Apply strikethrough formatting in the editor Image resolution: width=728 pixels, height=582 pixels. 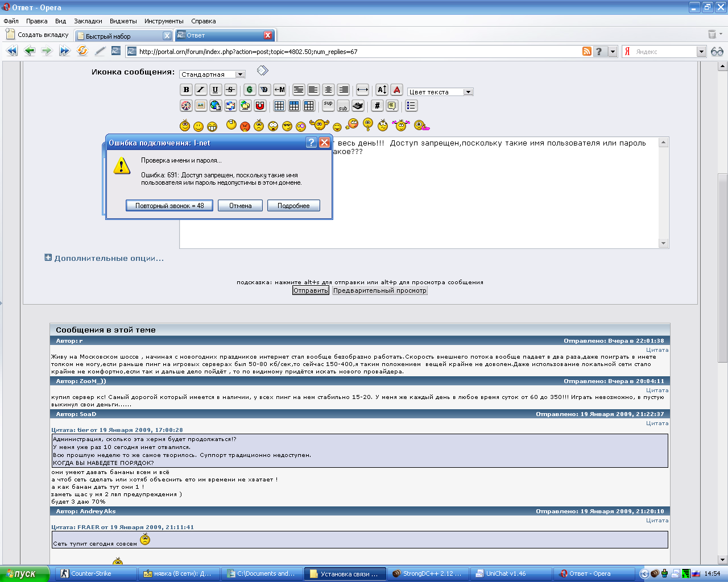point(230,90)
